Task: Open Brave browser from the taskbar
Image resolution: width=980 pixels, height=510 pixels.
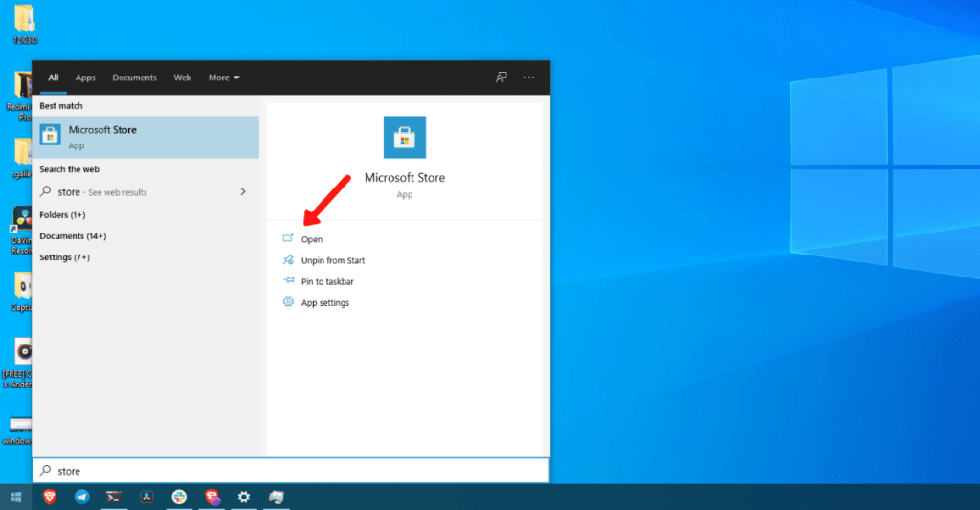Action: click(x=50, y=497)
